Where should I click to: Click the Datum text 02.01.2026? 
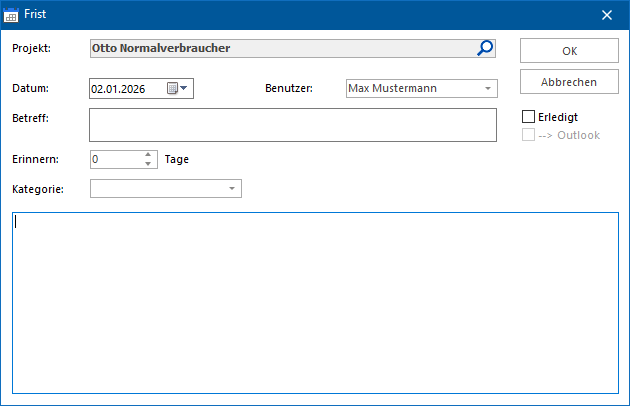tap(118, 89)
